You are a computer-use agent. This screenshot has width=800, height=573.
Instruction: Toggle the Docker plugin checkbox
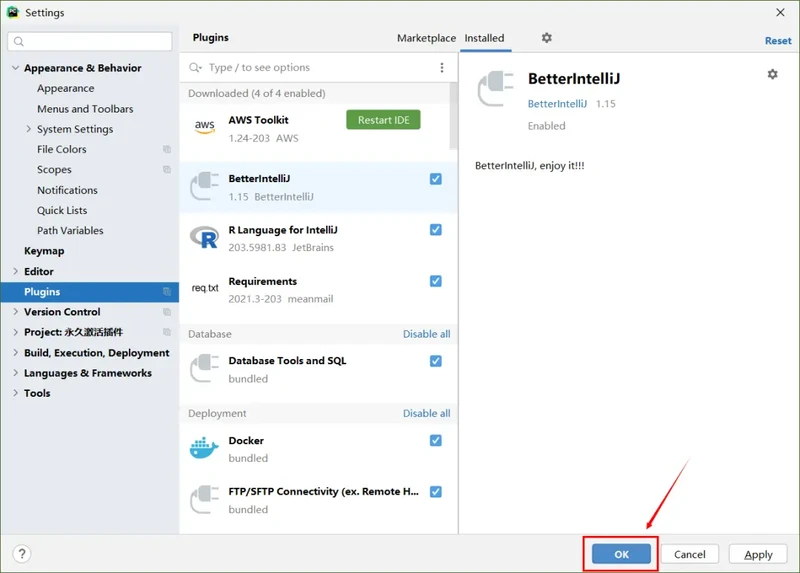(436, 441)
